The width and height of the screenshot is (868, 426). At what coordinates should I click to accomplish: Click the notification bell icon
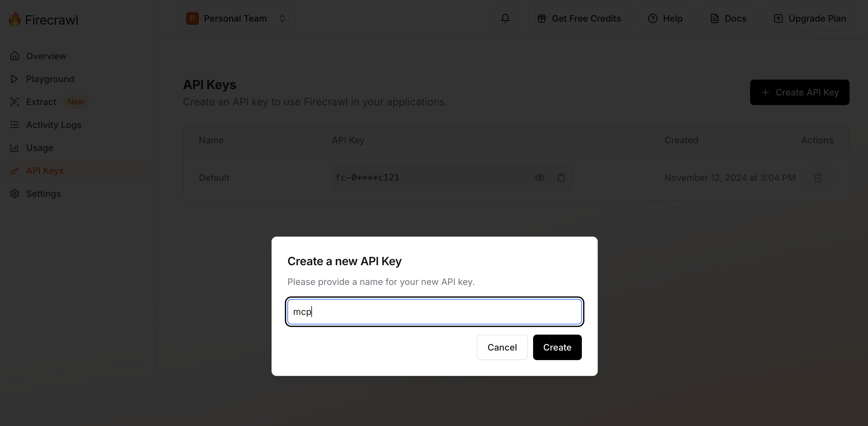(x=505, y=18)
